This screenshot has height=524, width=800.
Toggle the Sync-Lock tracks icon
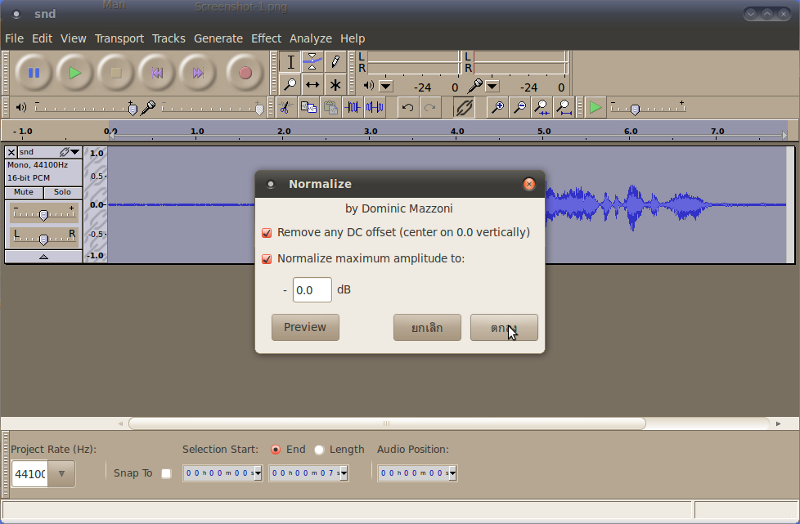click(464, 108)
